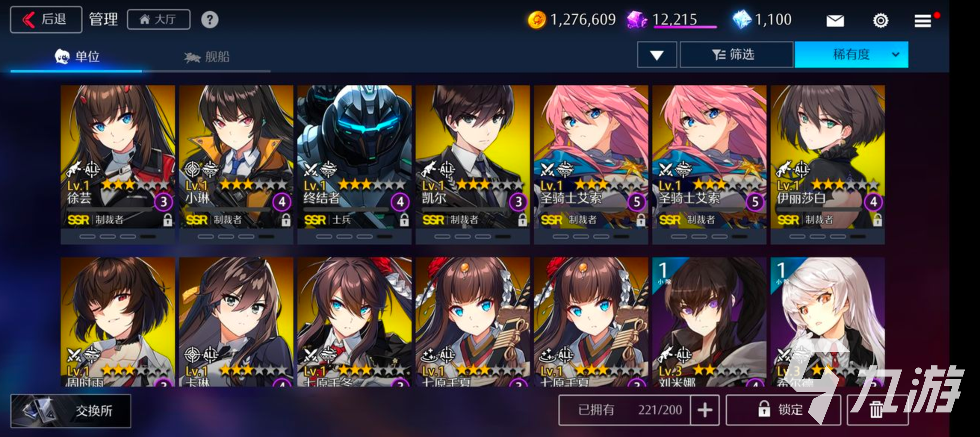Switch to the 舰船 tab
Image resolution: width=980 pixels, height=437 pixels.
tap(207, 57)
